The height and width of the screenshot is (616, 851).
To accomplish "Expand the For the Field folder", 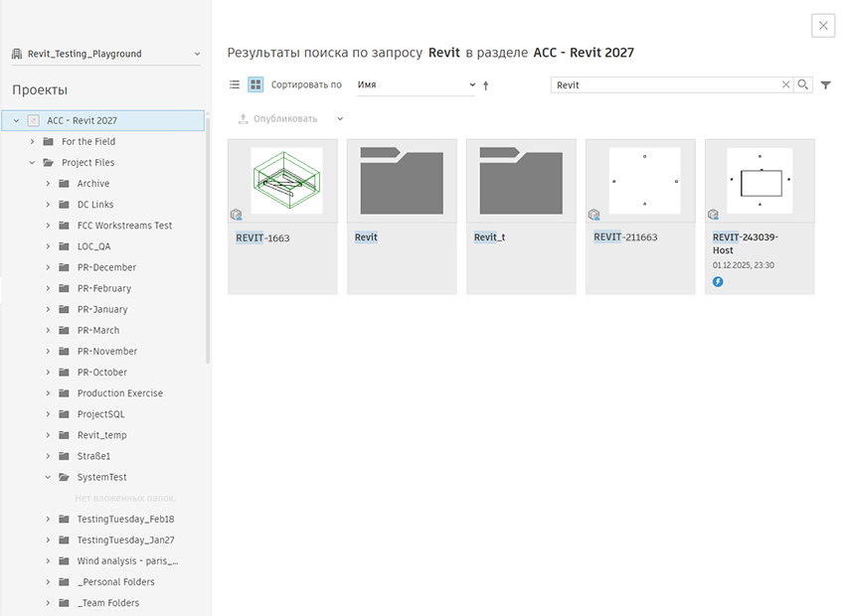I will click(x=32, y=141).
